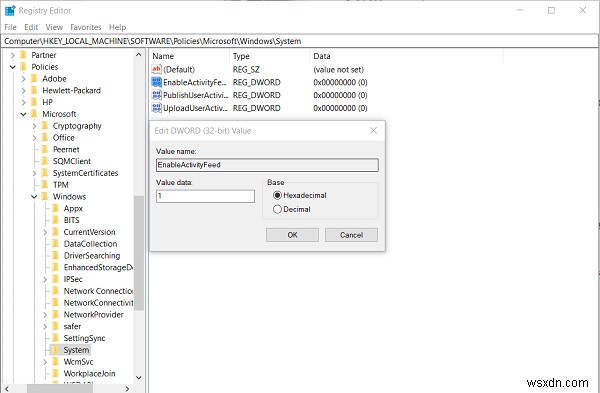Open the File menu
Image resolution: width=600 pixels, height=393 pixels.
coord(10,27)
